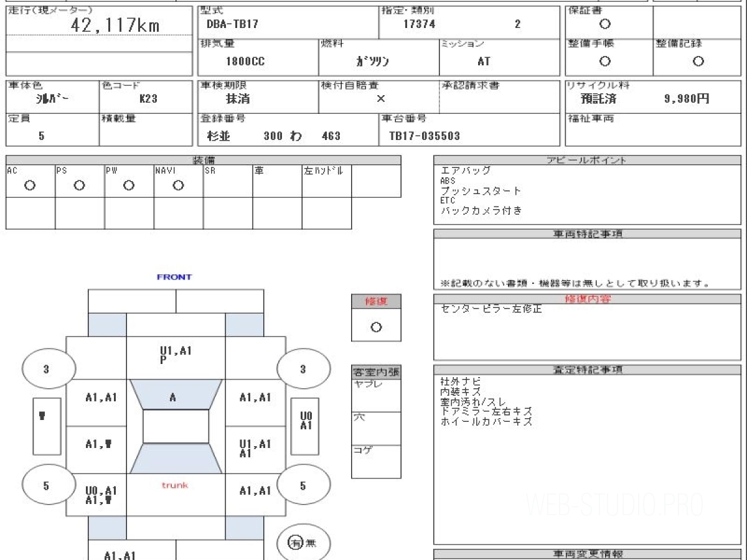Click the 積載量 field label
Viewport: 747px width, 560px height.
coord(118,118)
